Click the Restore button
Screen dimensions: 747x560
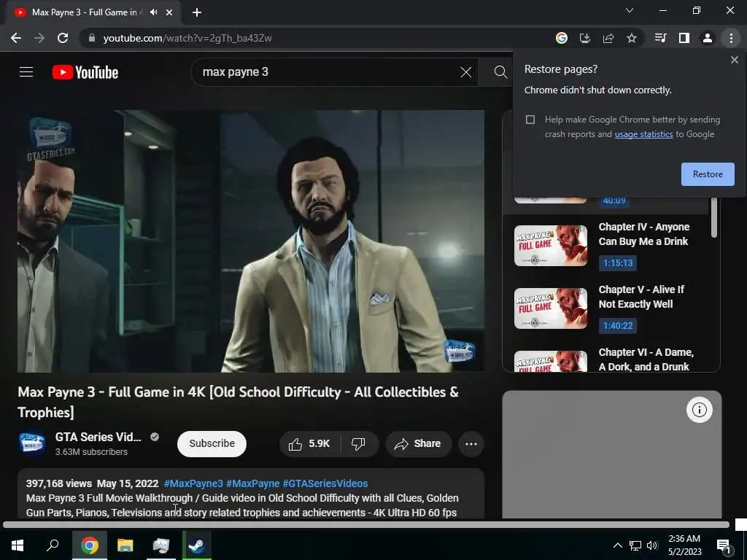(708, 174)
